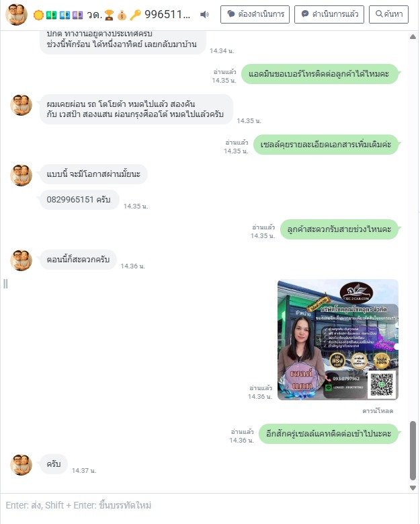Click the magnifier icon in ค้นหา button
The width and height of the screenshot is (420, 524).
pos(379,13)
